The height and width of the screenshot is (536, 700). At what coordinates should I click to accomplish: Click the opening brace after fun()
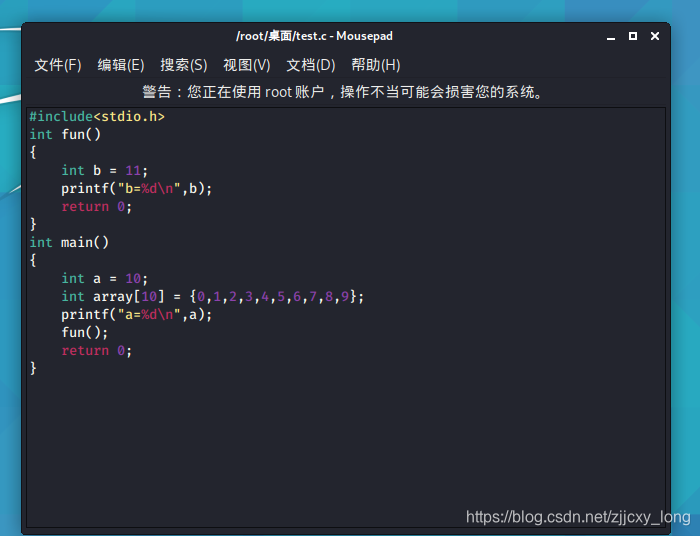click(33, 152)
